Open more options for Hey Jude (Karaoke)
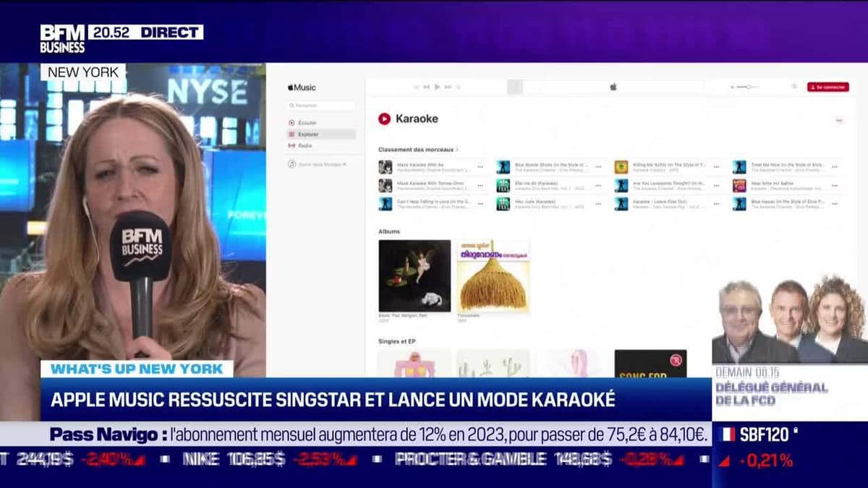 tap(597, 204)
